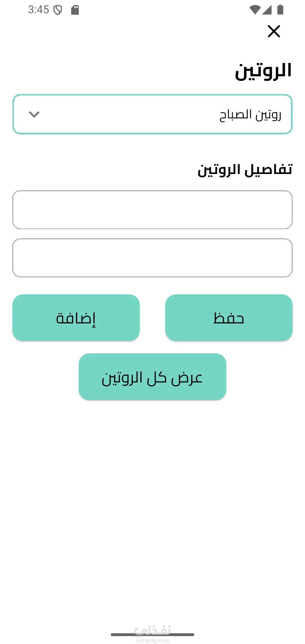Tap the cellular signal strength icon
This screenshot has height=644, width=305.
pos(267,10)
